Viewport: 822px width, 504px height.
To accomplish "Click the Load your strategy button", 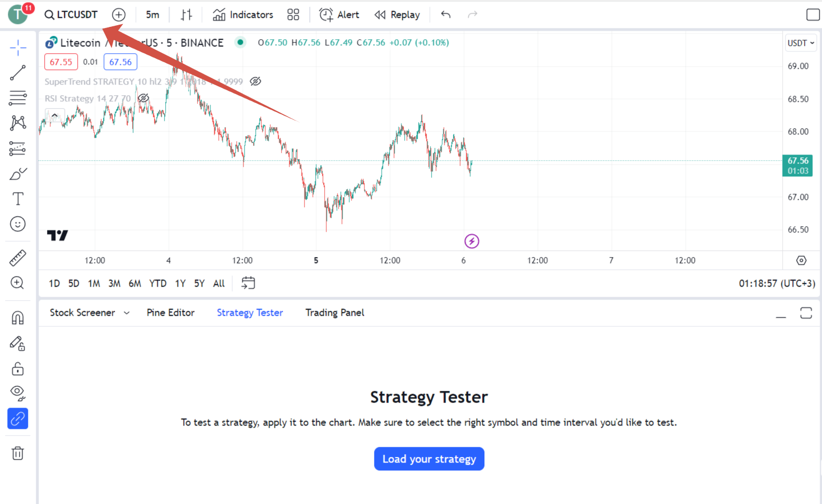I will [429, 459].
